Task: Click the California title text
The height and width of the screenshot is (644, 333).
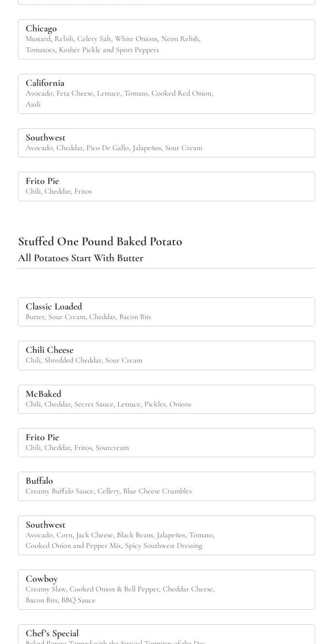Action: pos(45,83)
